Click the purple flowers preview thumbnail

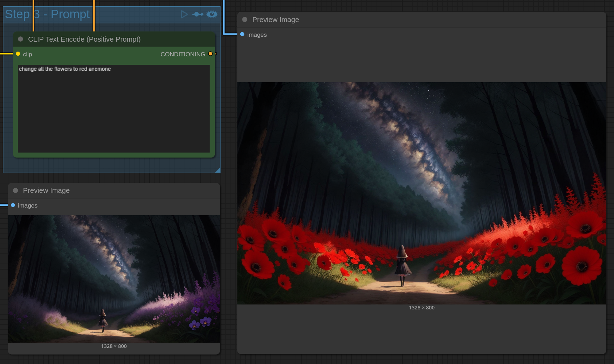(x=114, y=279)
